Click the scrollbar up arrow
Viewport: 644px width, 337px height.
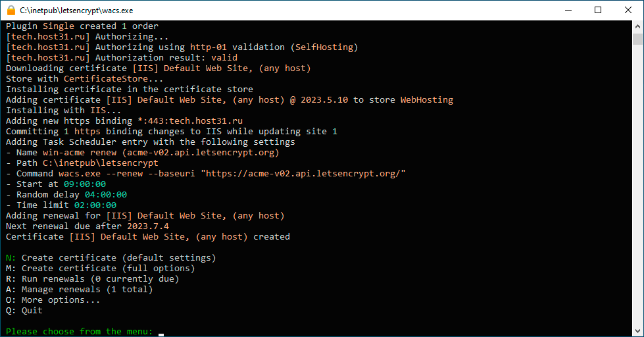tap(637, 26)
